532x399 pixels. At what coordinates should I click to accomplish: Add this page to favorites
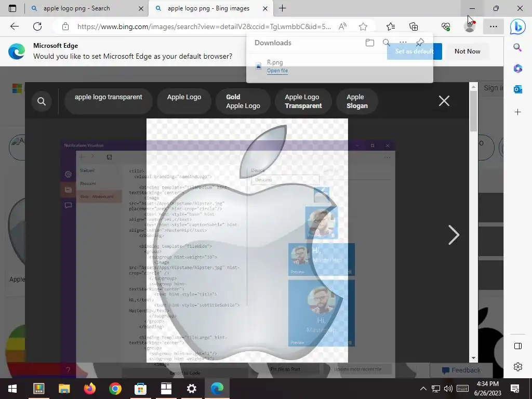363,26
